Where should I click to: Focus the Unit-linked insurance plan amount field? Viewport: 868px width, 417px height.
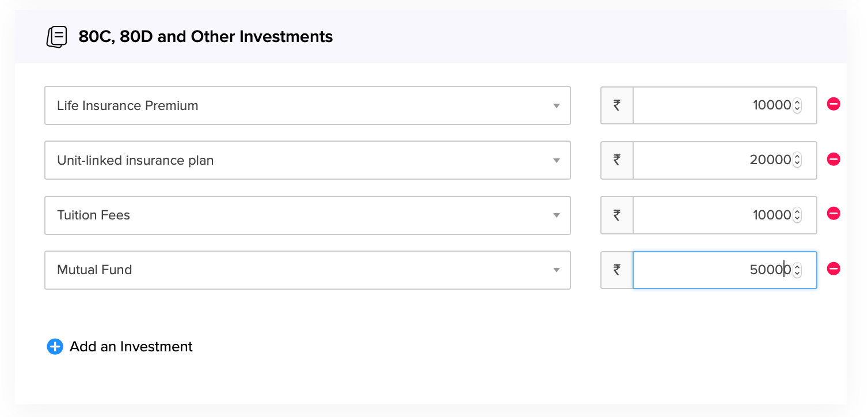point(711,160)
